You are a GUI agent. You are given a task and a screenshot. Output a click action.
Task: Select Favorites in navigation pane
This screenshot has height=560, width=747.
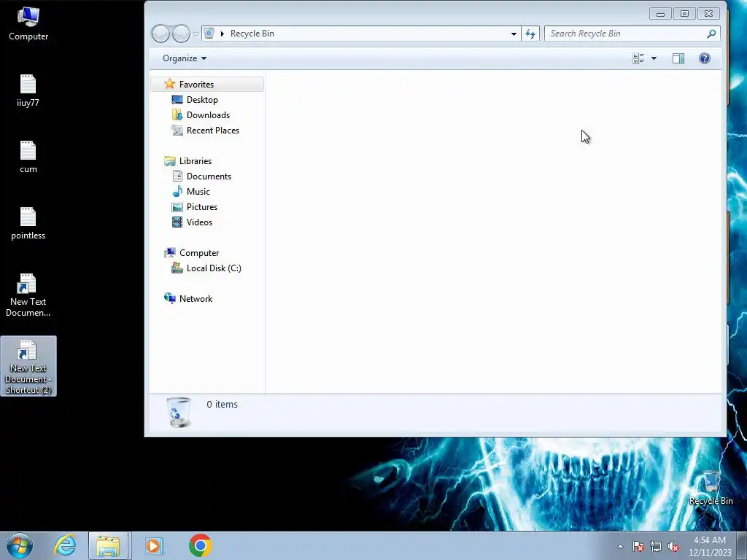click(x=207, y=85)
